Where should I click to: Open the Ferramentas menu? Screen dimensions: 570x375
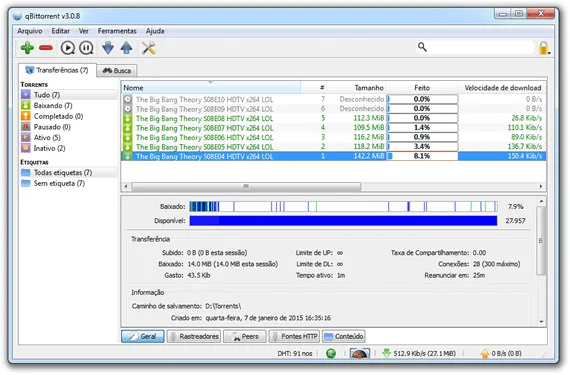pyautogui.click(x=117, y=31)
